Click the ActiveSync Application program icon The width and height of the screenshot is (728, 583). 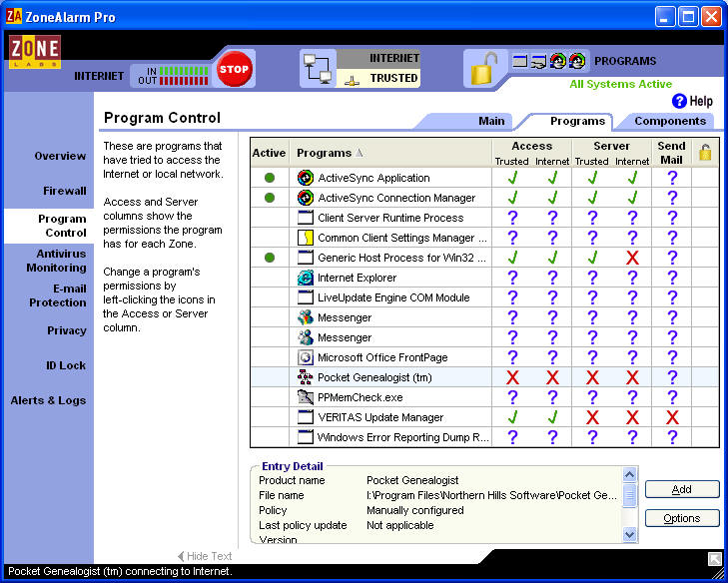(306, 178)
